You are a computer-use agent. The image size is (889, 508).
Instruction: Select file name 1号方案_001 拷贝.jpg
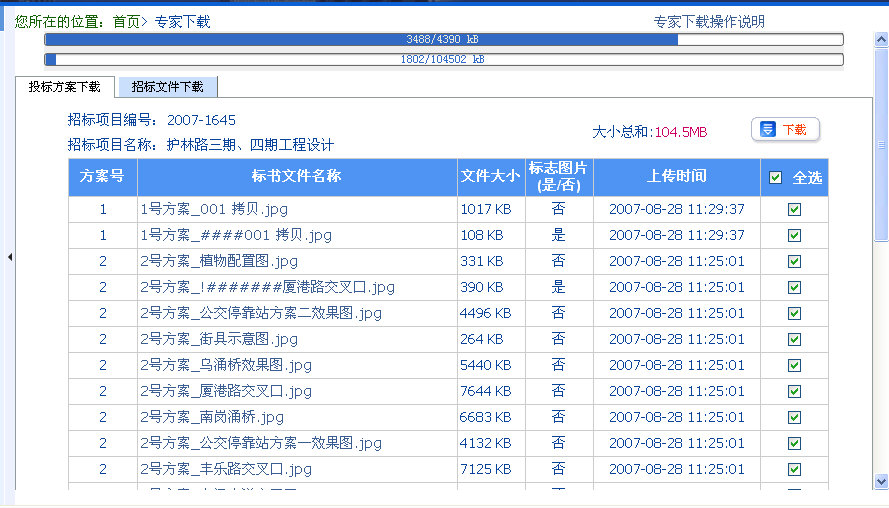(x=214, y=209)
